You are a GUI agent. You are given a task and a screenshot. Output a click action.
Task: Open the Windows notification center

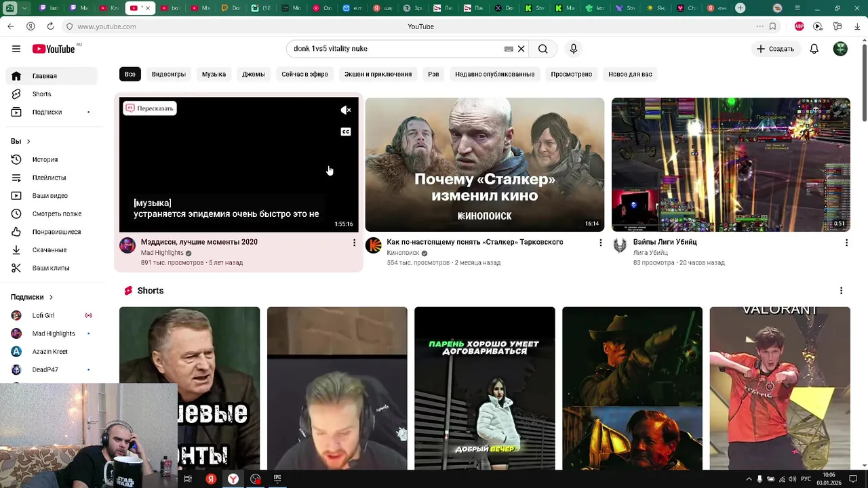(854, 479)
